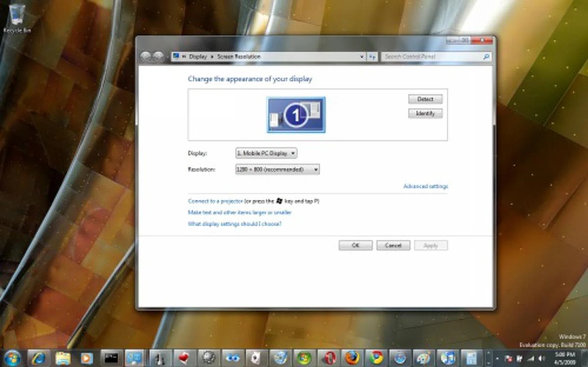Viewport: 588px width, 367px height.
Task: Open the Paint taskbar icon
Action: [424, 358]
